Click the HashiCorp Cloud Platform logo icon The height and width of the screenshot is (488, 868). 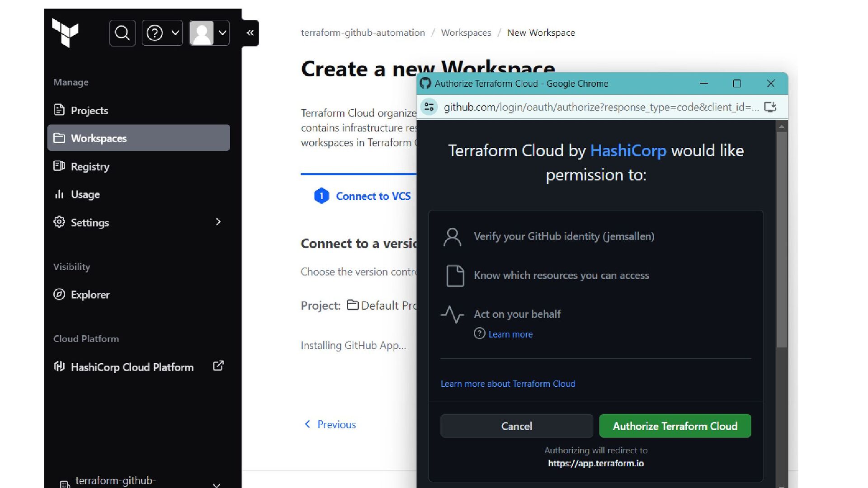pos(59,366)
